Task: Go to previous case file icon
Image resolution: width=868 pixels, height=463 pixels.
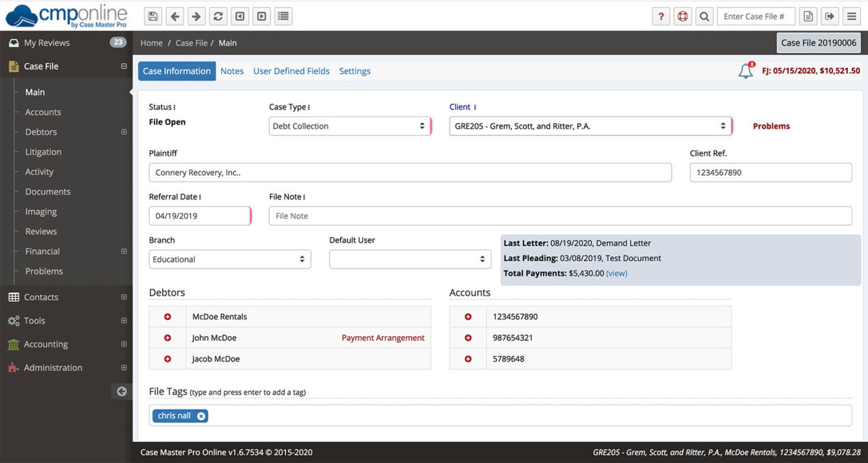Action: click(240, 16)
